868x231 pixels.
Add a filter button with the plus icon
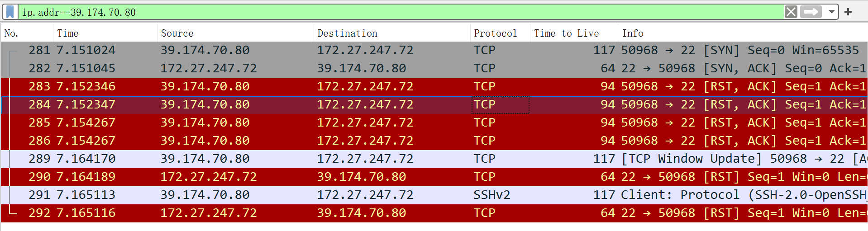click(x=848, y=12)
